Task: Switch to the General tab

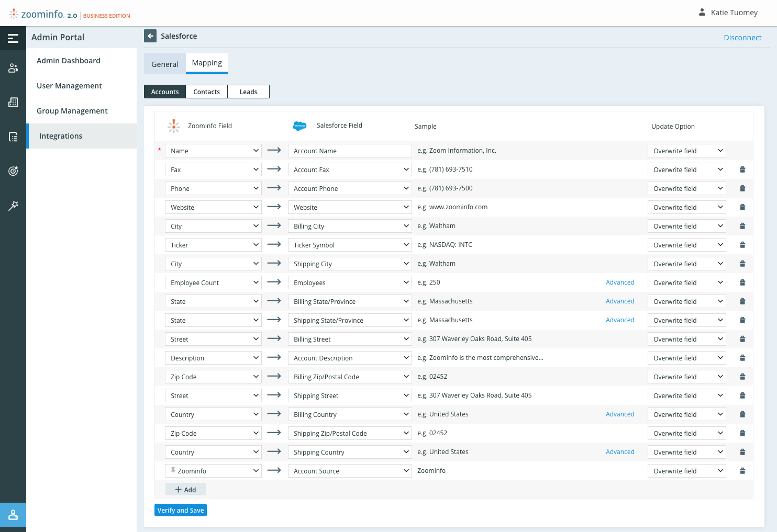Action: (165, 64)
